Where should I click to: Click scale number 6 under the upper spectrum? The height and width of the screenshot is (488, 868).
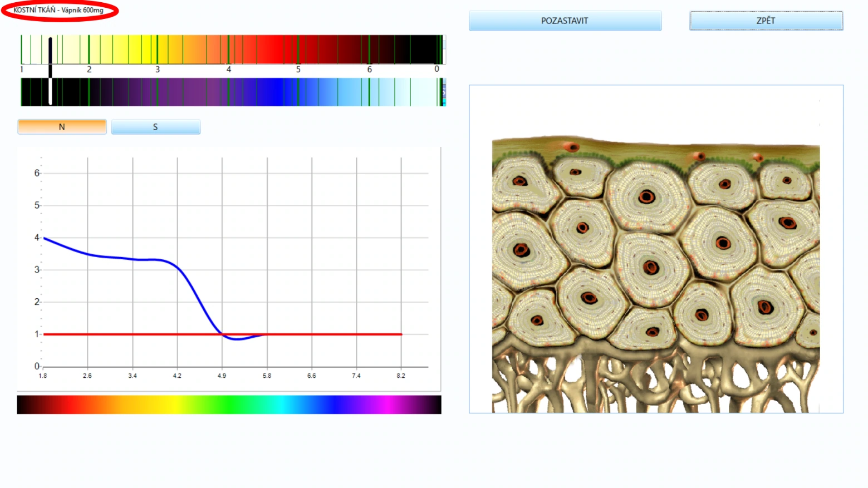[369, 70]
